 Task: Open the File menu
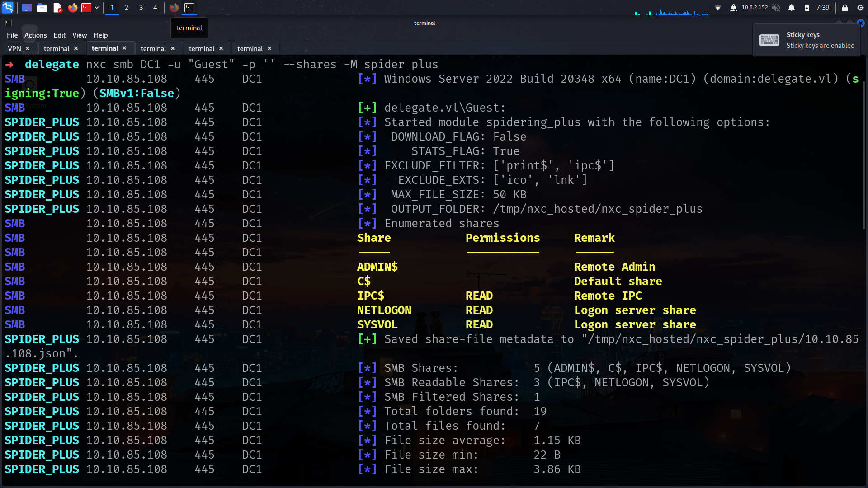tap(12, 35)
